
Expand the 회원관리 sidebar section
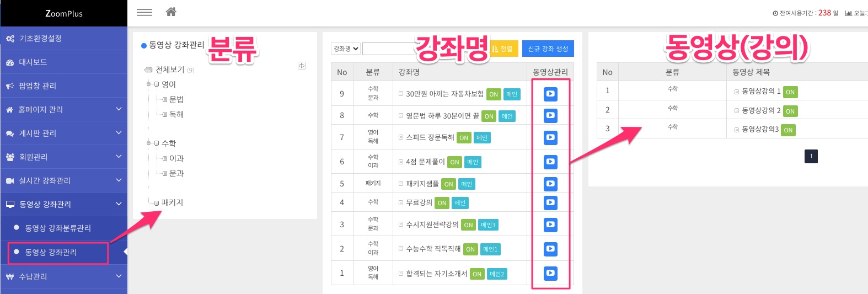pyautogui.click(x=63, y=157)
